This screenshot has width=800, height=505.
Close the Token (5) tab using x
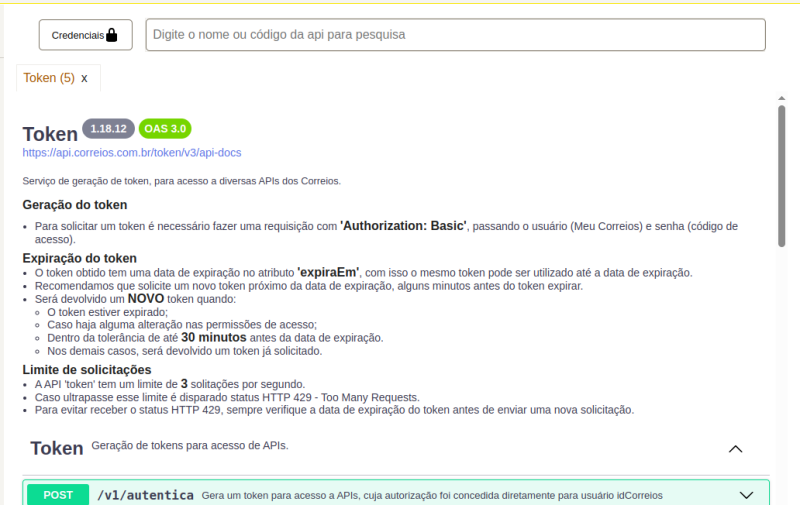(x=85, y=78)
